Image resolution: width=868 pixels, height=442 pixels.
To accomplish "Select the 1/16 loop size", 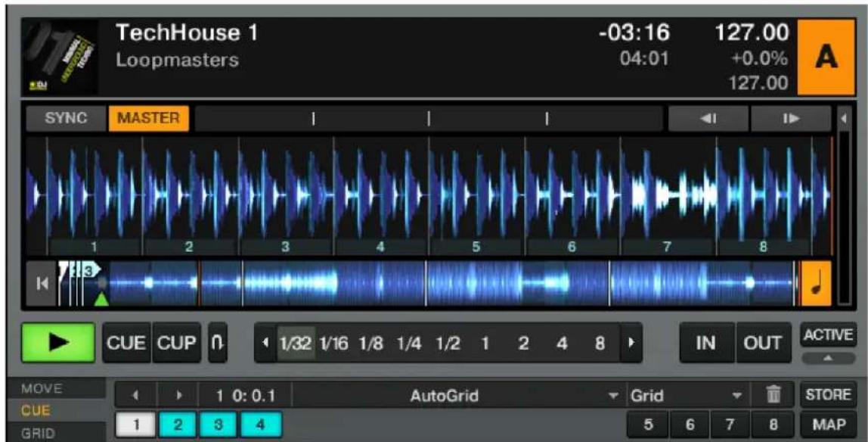I will 334,344.
